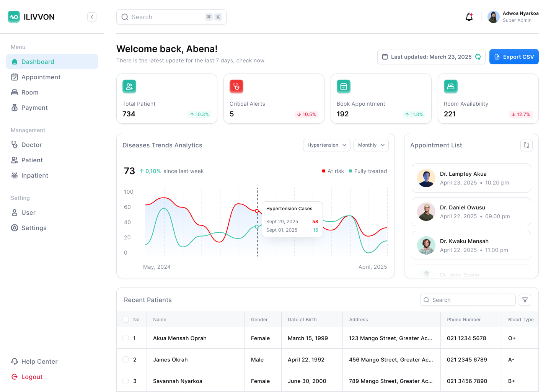Image resolution: width=551 pixels, height=392 pixels.
Task: Click the notification bell icon
Action: (469, 17)
